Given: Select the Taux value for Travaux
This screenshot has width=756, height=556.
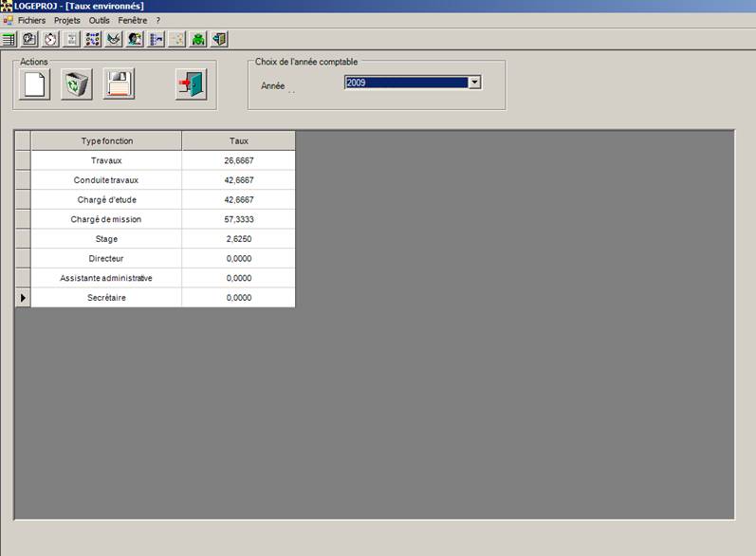Looking at the screenshot, I should point(238,160).
